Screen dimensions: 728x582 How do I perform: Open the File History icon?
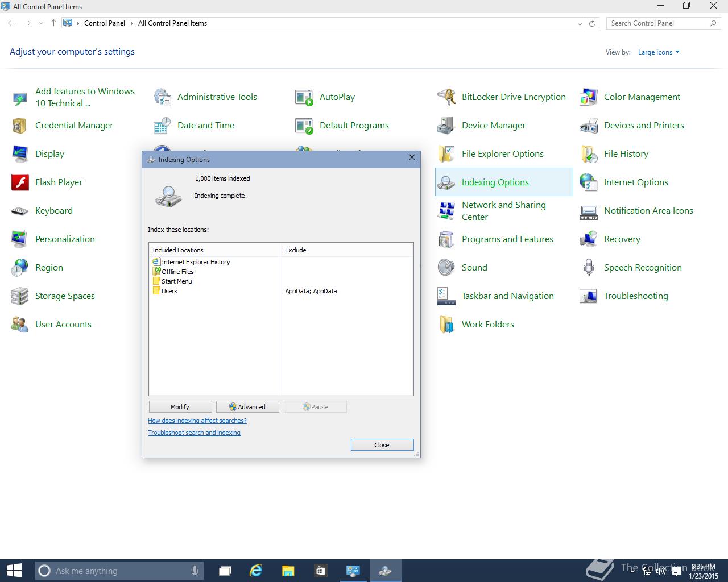pyautogui.click(x=589, y=154)
